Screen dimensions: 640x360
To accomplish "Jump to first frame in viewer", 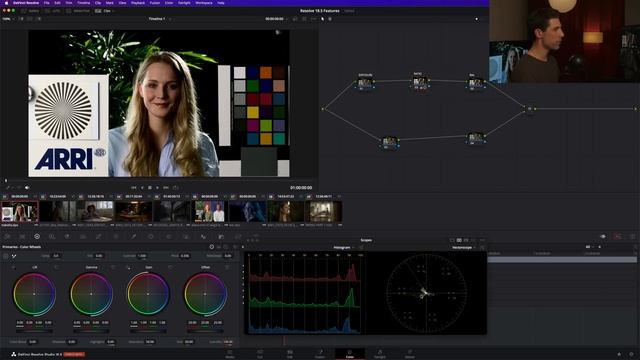I will point(133,188).
